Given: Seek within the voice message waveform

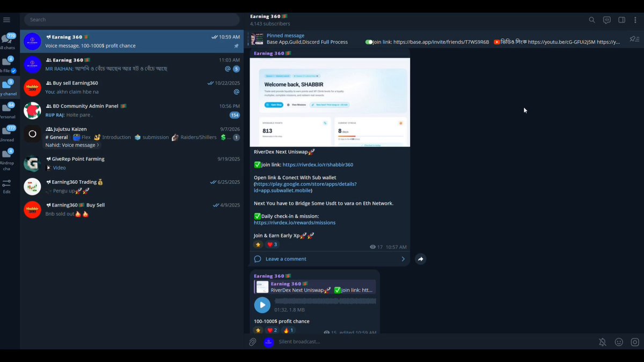Looking at the screenshot, I should pos(325,301).
